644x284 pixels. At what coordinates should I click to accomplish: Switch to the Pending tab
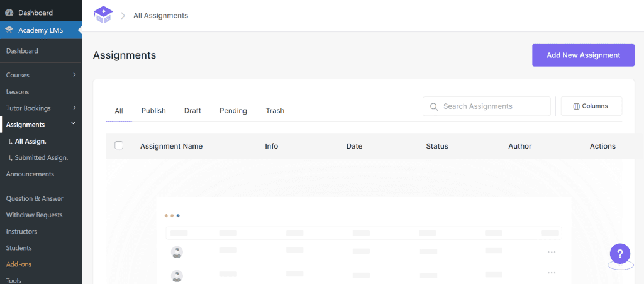(x=233, y=111)
